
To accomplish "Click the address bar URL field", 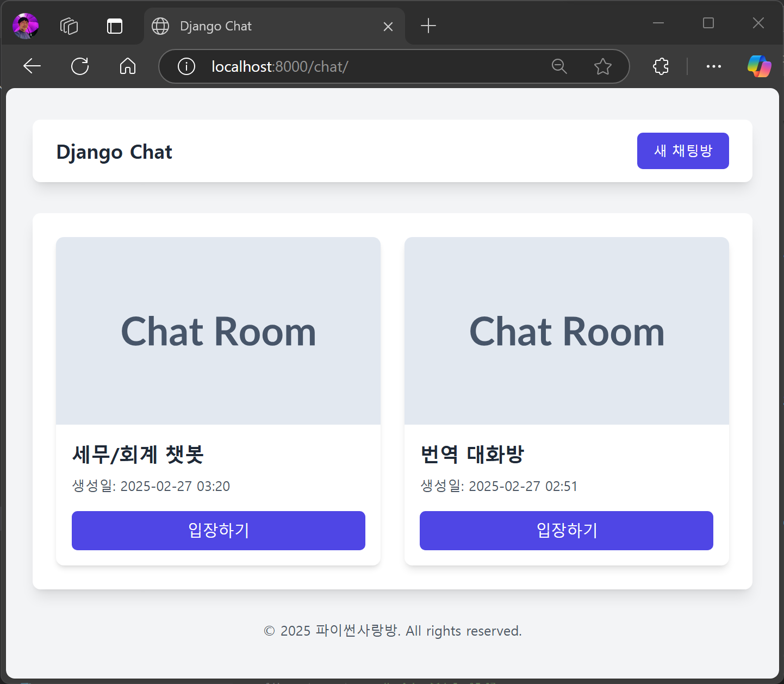I will (326, 66).
